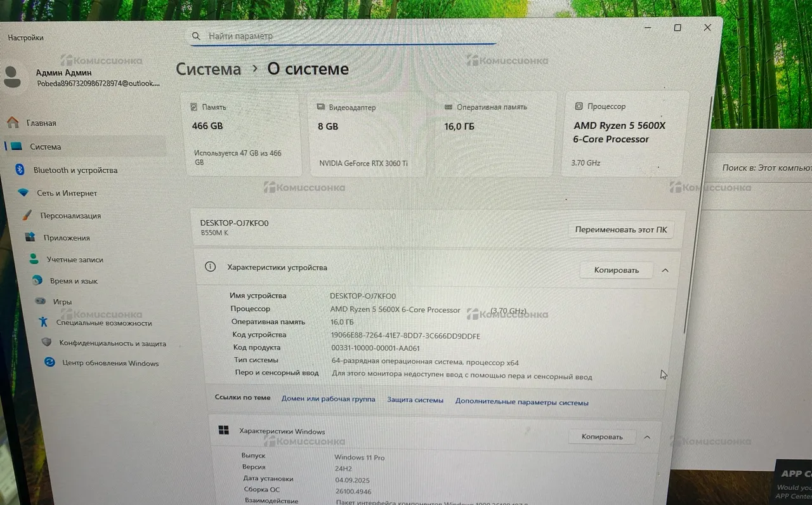Open the Главная home icon

point(13,122)
